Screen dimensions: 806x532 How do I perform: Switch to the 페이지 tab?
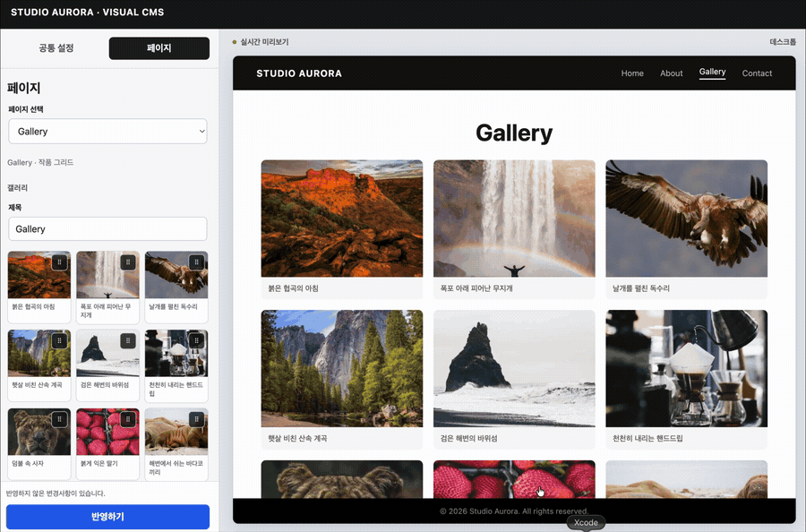[159, 47]
